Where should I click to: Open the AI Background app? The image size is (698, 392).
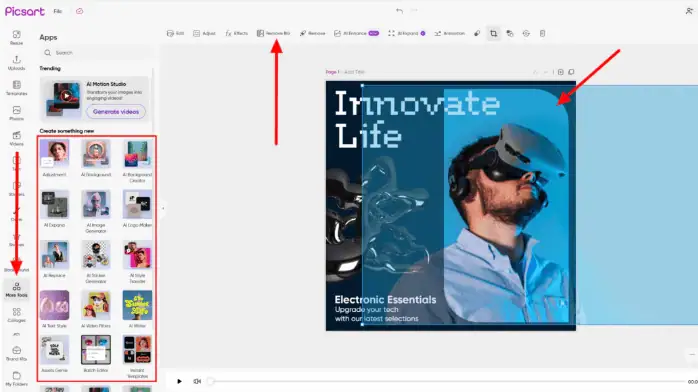pos(96,158)
